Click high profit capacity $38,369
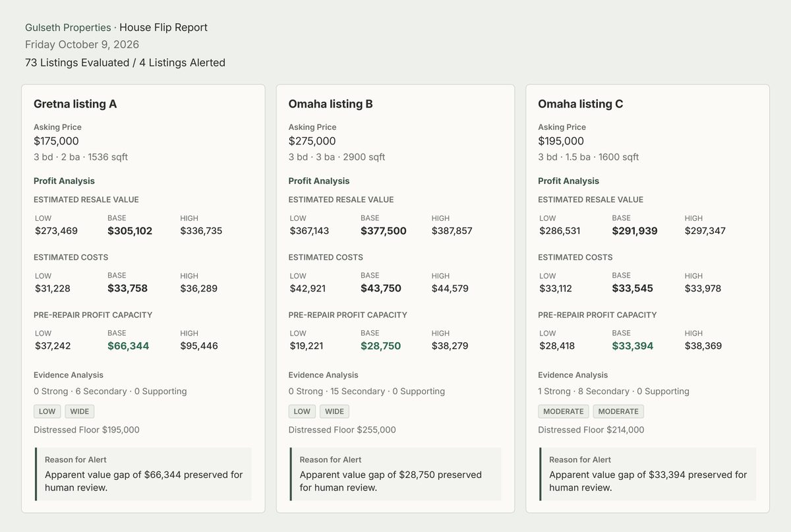 click(x=703, y=345)
